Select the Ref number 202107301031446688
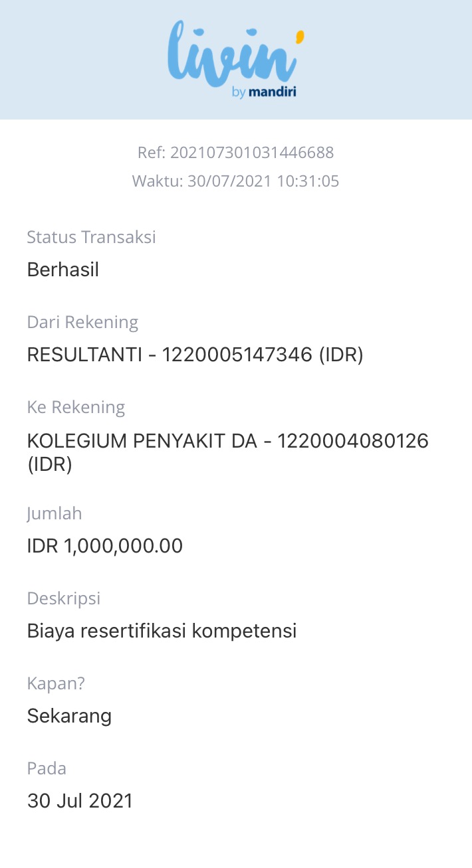This screenshot has height=868, width=472. coord(252,153)
